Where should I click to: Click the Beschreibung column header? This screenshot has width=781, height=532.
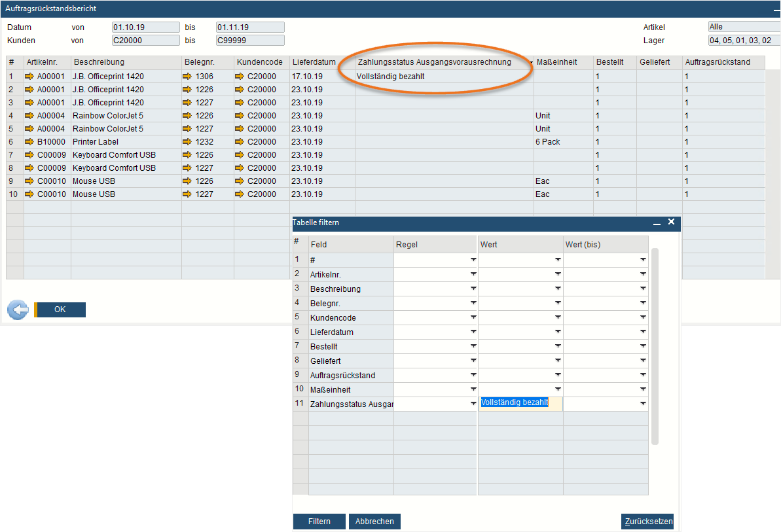click(x=126, y=62)
